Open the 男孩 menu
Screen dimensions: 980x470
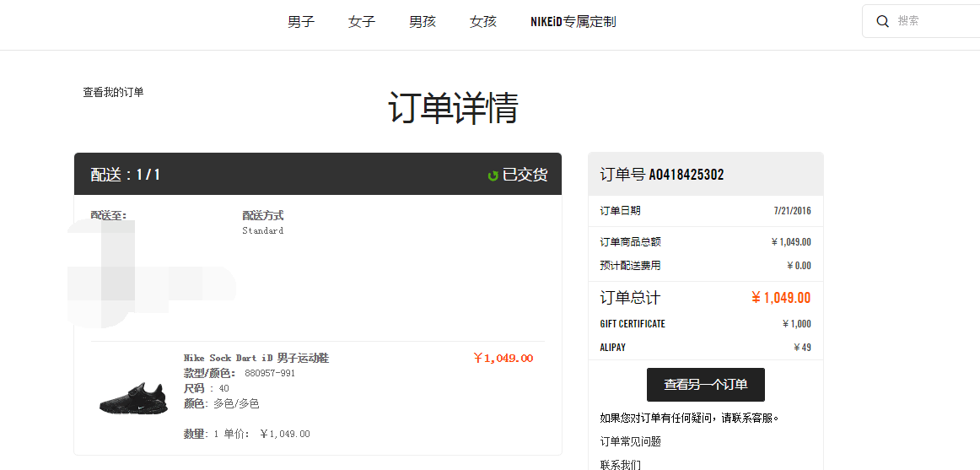coord(423,22)
